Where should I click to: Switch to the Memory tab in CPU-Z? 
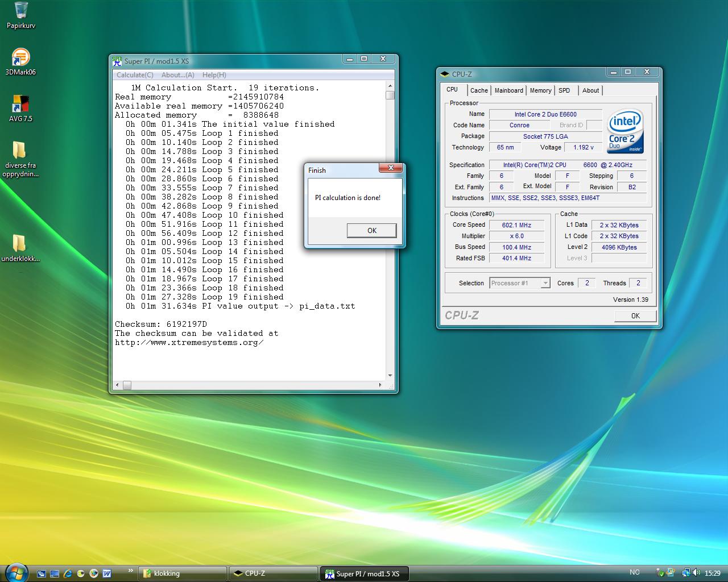pos(540,90)
